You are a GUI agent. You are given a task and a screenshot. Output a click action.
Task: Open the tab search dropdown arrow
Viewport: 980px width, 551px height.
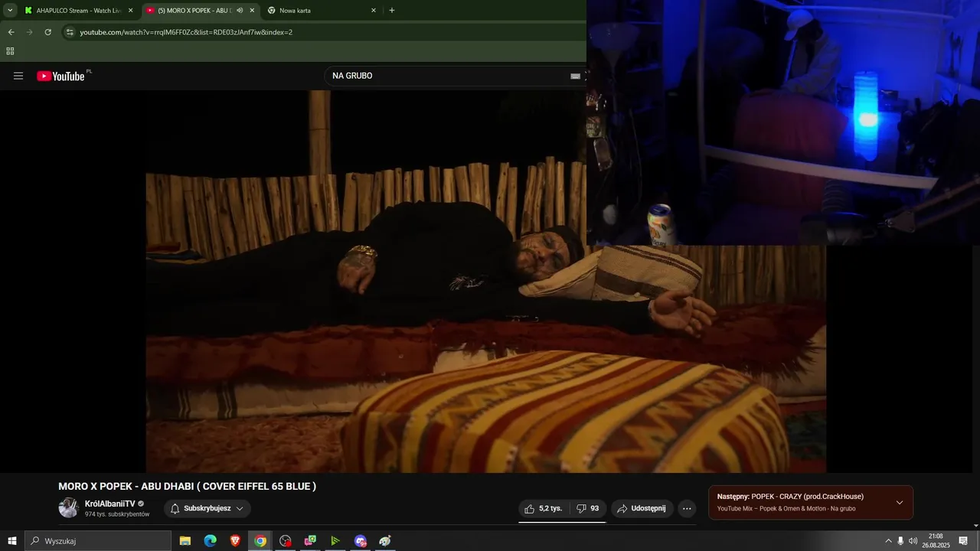(10, 11)
